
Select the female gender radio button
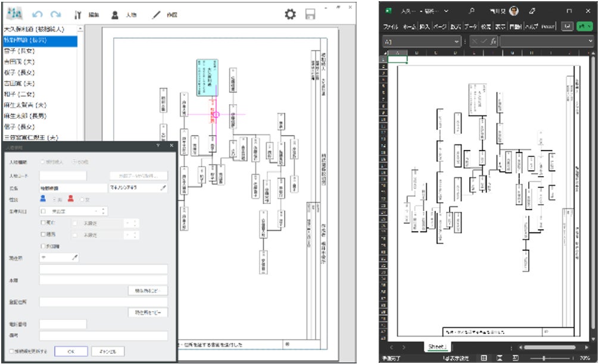click(x=82, y=199)
